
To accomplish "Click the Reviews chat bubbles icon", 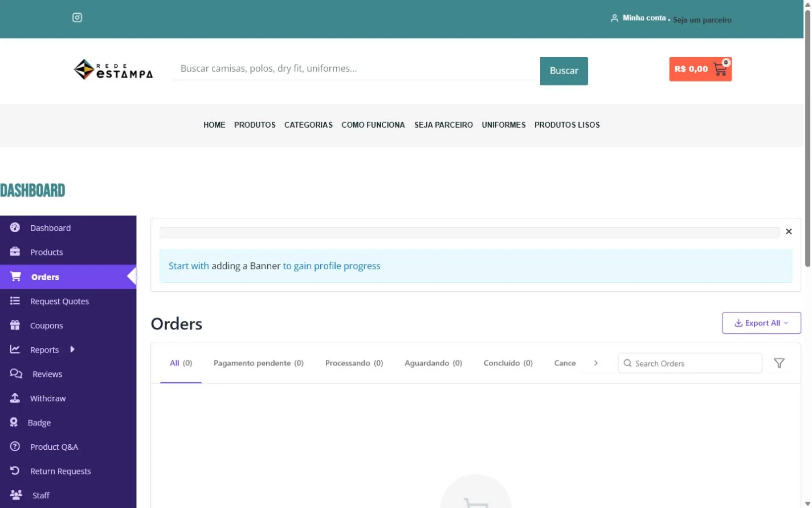I will pyautogui.click(x=16, y=373).
